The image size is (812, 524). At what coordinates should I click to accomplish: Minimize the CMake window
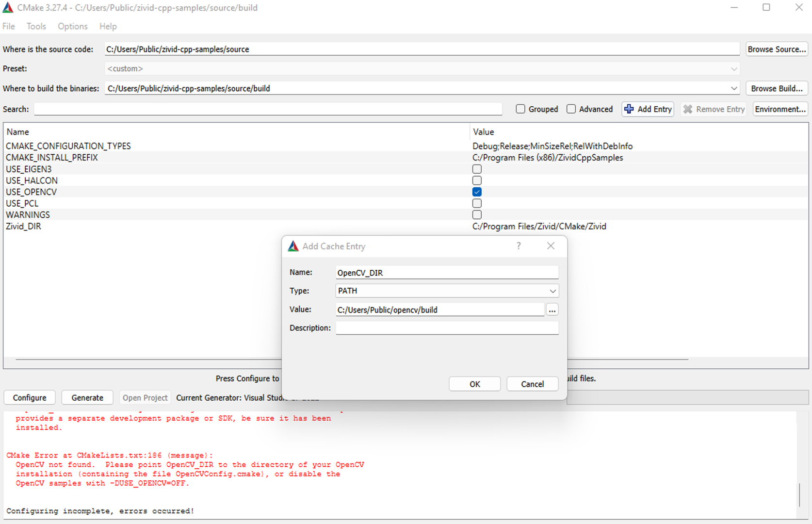point(734,8)
